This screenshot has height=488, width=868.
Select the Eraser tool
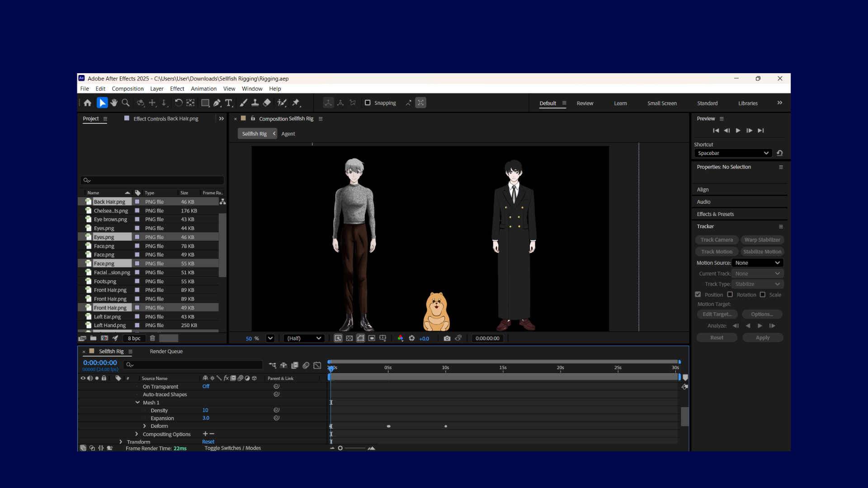(x=267, y=103)
